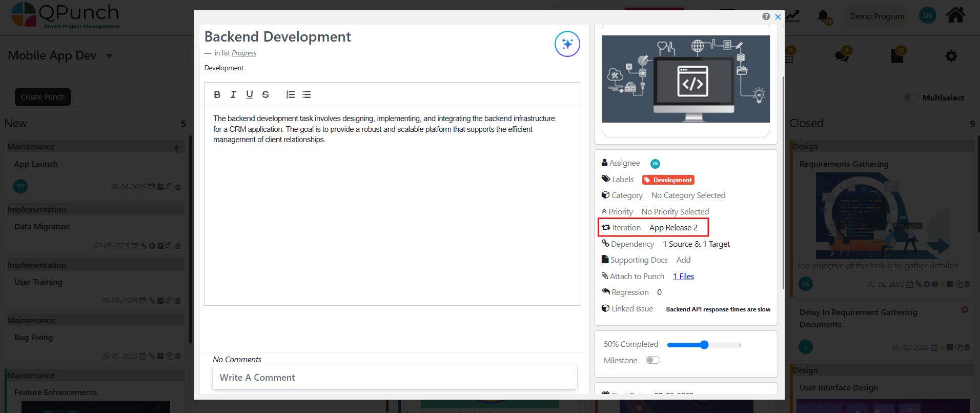Viewport: 980px width, 413px height.
Task: Click the DS user avatar in the header
Action: 928,15
